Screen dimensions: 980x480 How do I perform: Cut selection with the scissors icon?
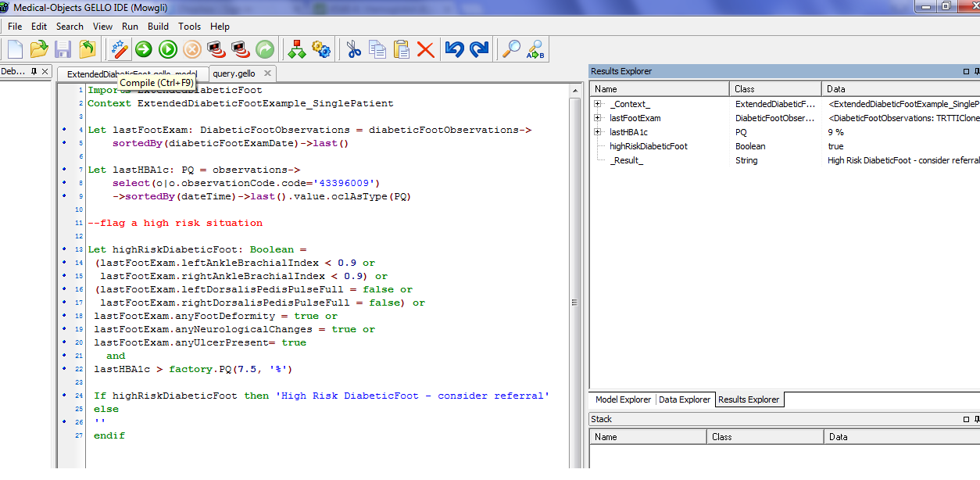pos(353,49)
